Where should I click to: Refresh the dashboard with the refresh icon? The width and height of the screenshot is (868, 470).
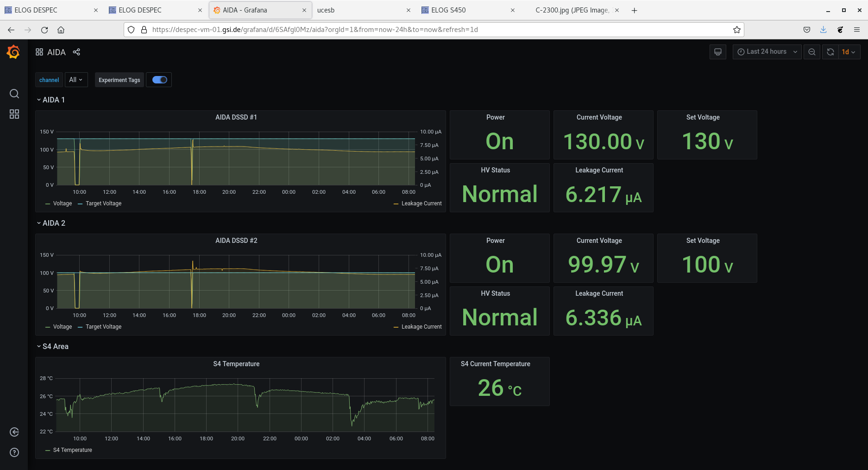coord(830,52)
